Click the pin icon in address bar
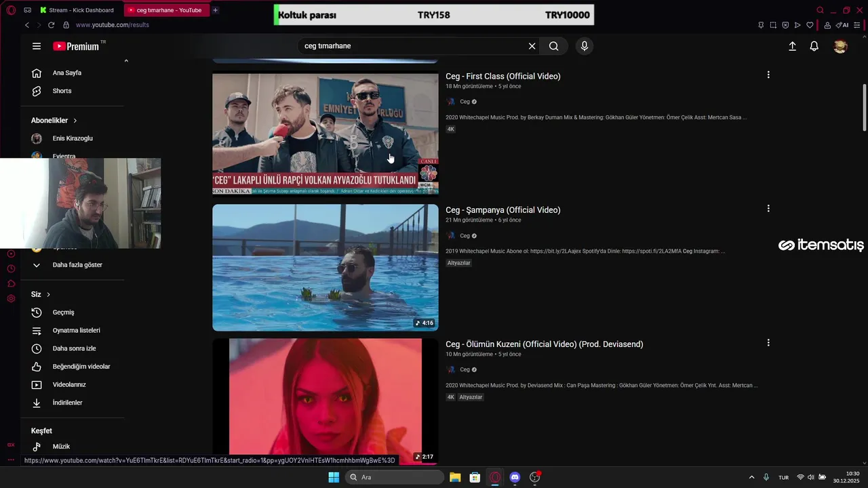 761,25
